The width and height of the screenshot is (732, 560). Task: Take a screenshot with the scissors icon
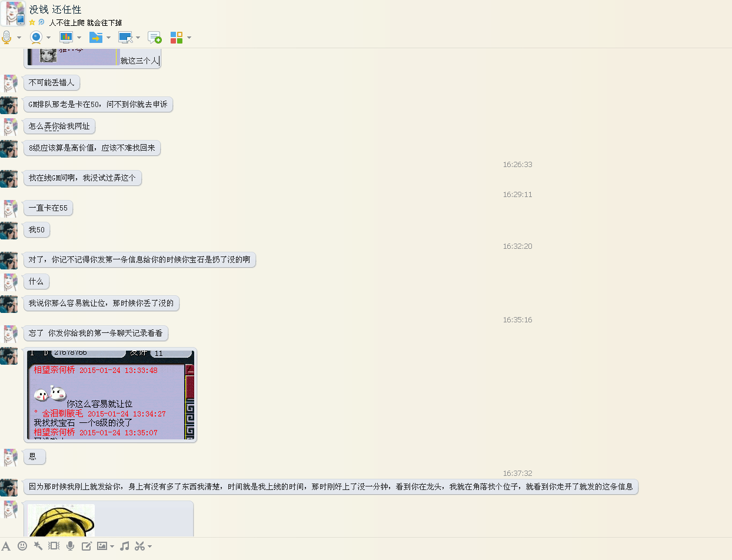coord(139,546)
